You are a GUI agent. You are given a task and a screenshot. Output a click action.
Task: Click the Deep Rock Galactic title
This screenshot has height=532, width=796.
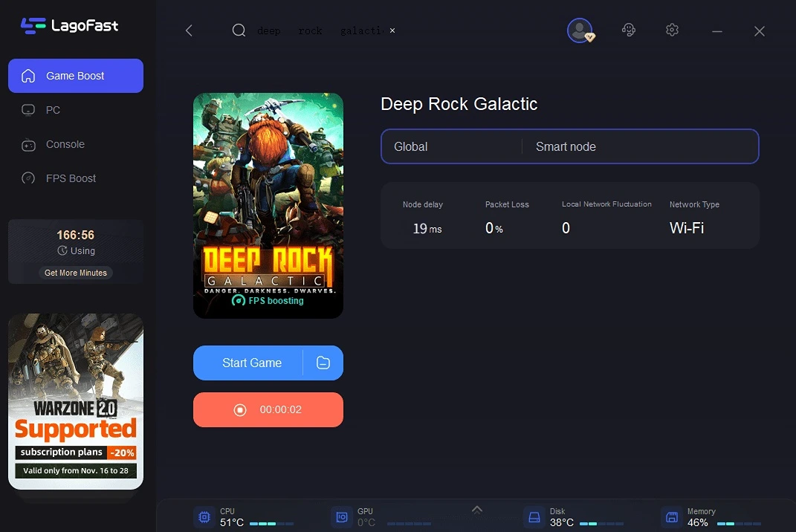pyautogui.click(x=459, y=104)
